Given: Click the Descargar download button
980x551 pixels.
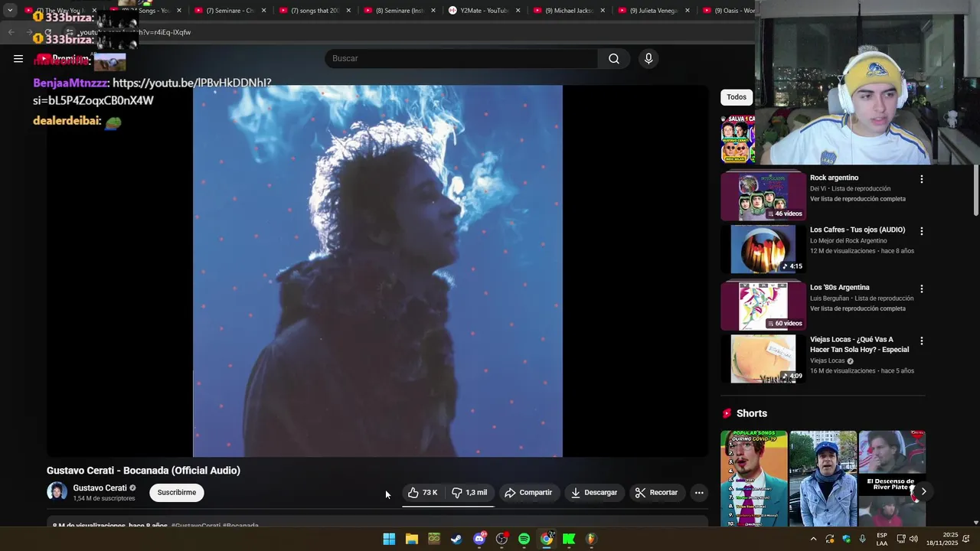Looking at the screenshot, I should click(x=593, y=493).
